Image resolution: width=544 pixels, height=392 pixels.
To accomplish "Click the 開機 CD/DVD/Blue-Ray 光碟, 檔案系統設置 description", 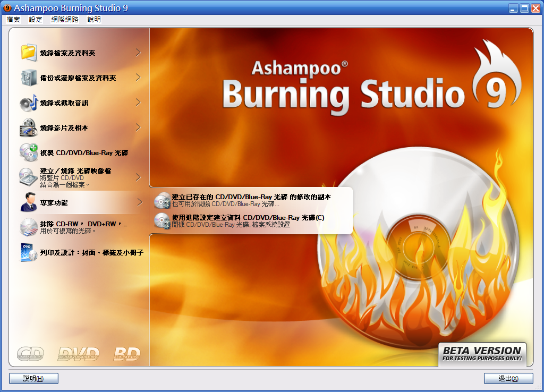I will pyautogui.click(x=231, y=225).
